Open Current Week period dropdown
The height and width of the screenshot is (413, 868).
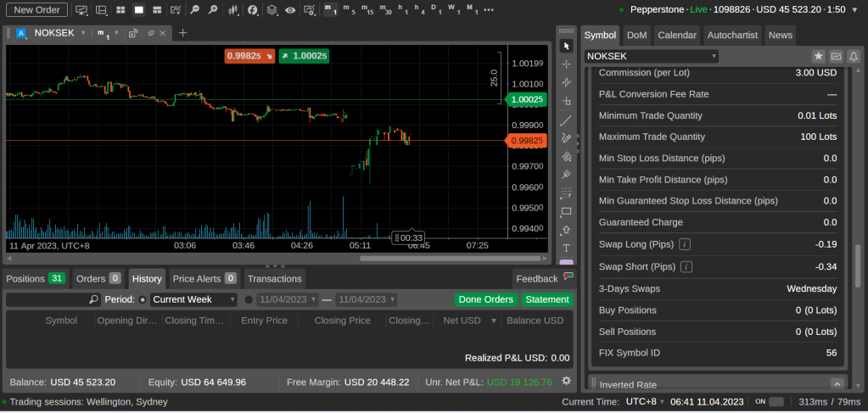193,299
